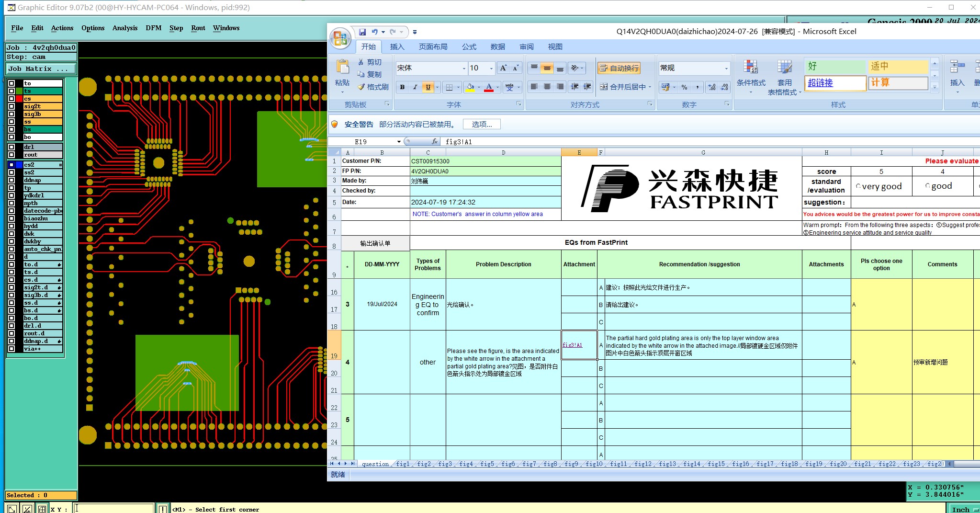Open the Actions menu in Graphic Editor
Screen dimensions: 980x513
pos(62,28)
